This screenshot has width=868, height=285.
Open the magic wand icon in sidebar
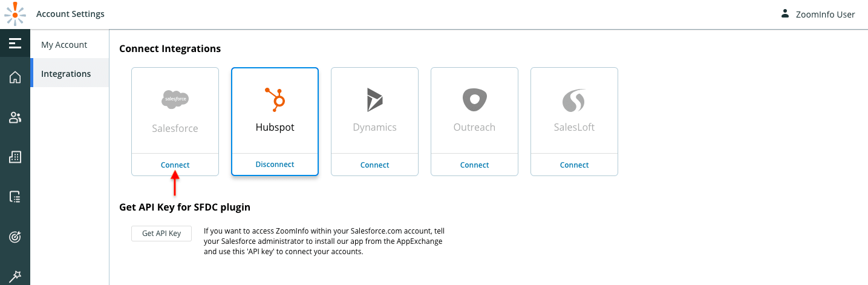click(15, 276)
